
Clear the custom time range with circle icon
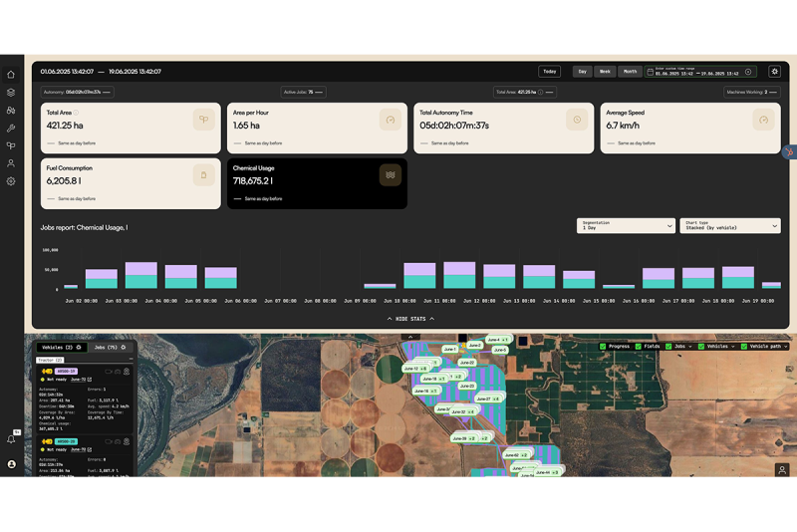748,72
